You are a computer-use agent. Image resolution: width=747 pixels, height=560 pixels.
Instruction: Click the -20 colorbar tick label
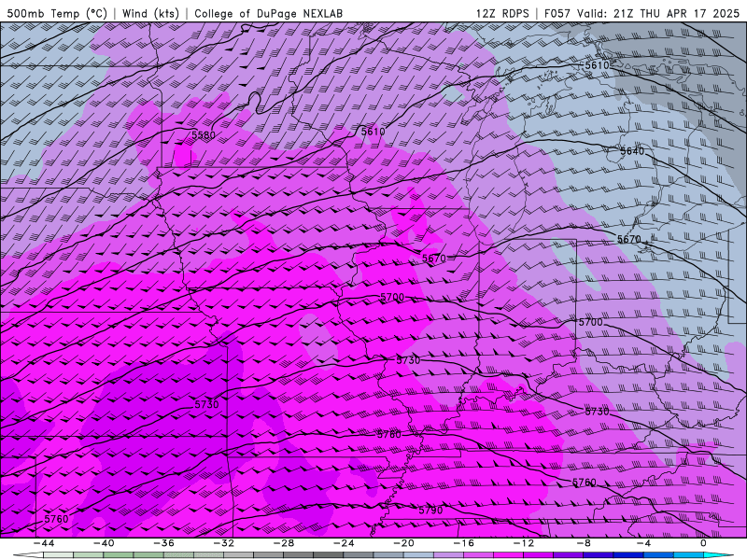(404, 543)
